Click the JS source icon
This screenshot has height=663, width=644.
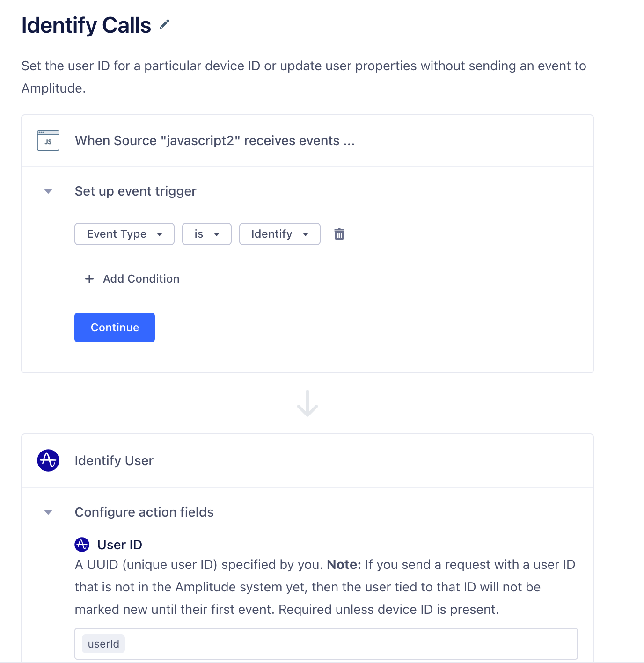48,140
